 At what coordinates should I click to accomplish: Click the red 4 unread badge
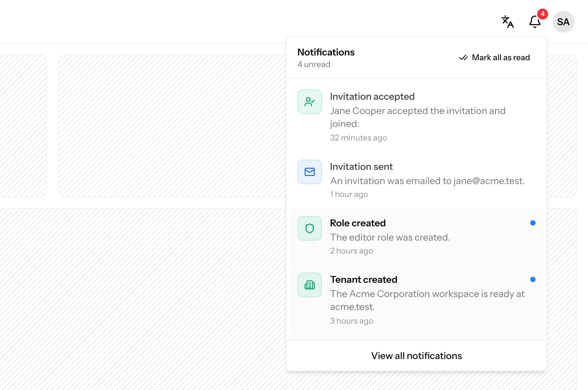542,14
